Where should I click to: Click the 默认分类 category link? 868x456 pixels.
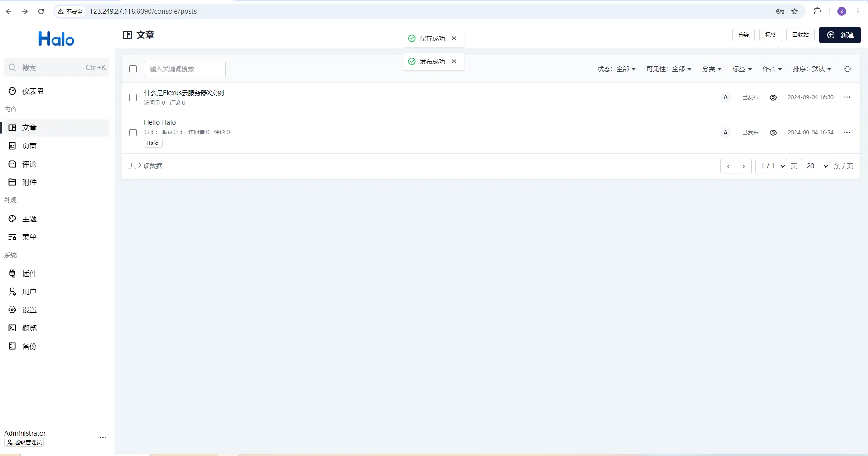(173, 132)
